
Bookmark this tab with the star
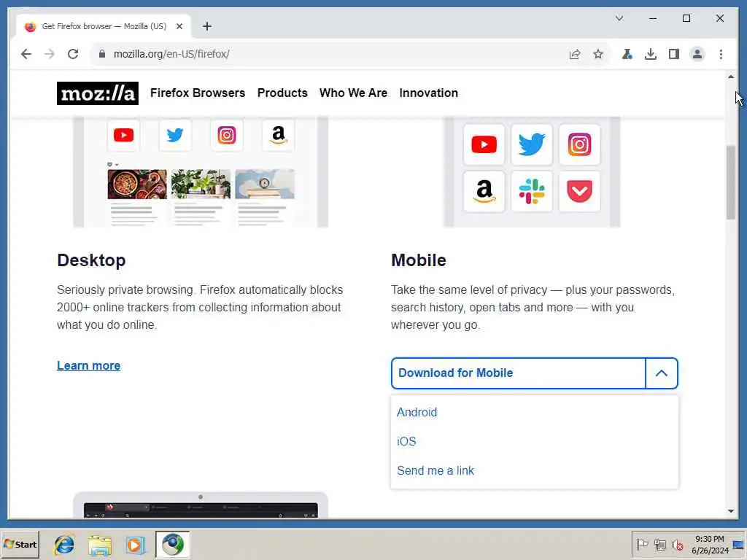pos(598,54)
